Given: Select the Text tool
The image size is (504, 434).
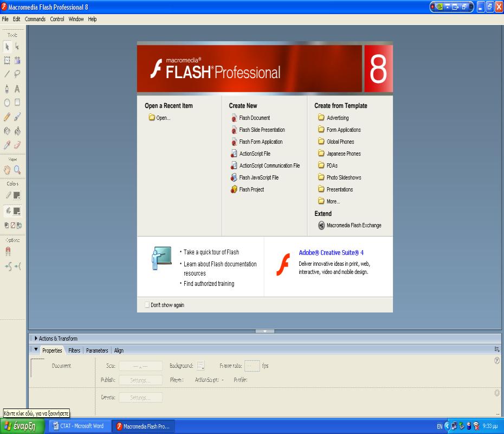Looking at the screenshot, I should tap(17, 89).
